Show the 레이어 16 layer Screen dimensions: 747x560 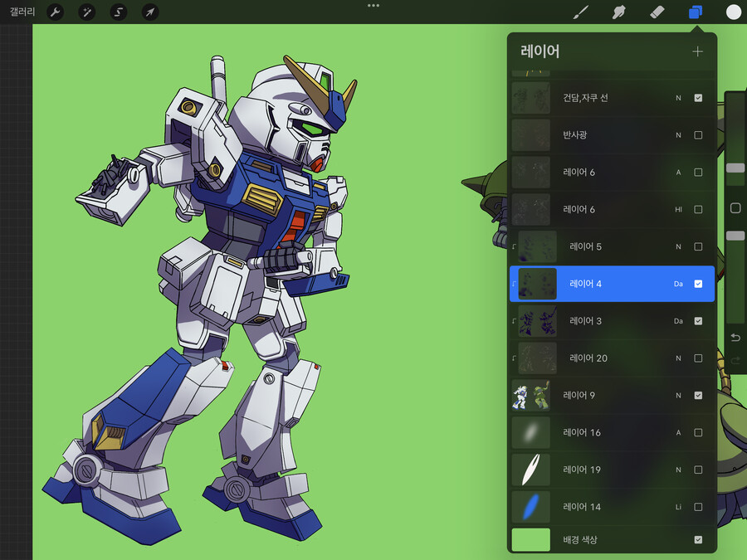(698, 432)
